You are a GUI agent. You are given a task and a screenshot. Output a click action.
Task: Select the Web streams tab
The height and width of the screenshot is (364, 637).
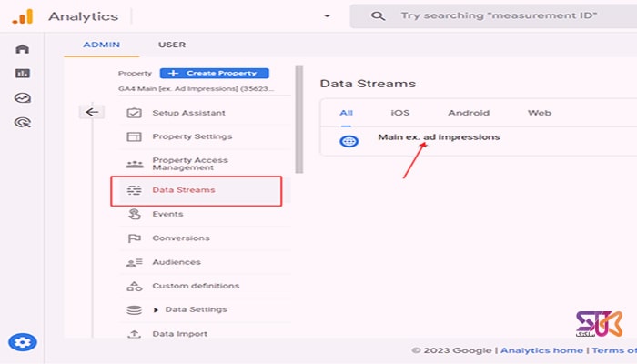540,113
